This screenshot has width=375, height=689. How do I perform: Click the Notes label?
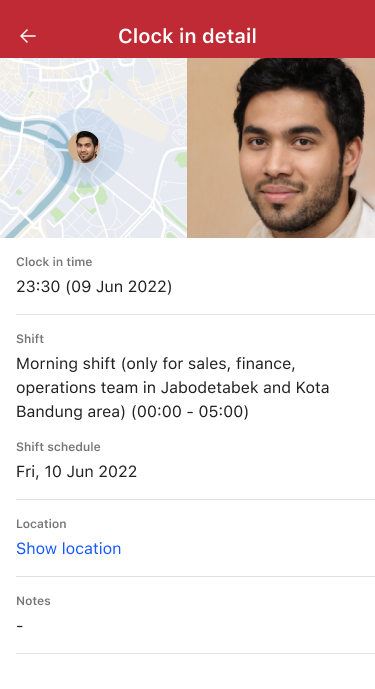click(x=33, y=601)
